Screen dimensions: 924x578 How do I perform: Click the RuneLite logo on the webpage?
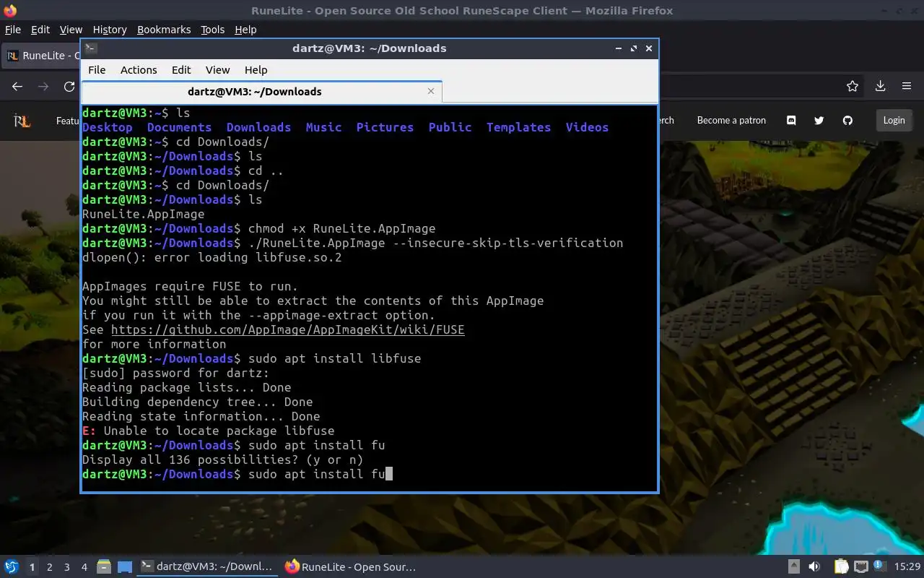[x=22, y=121]
